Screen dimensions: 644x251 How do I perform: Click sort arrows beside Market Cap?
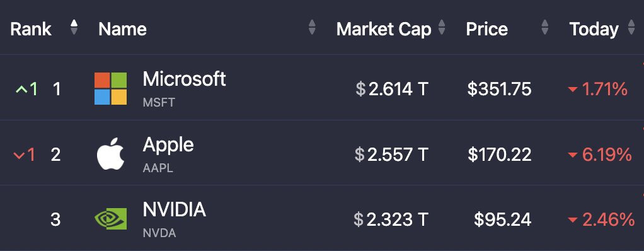pos(442,27)
